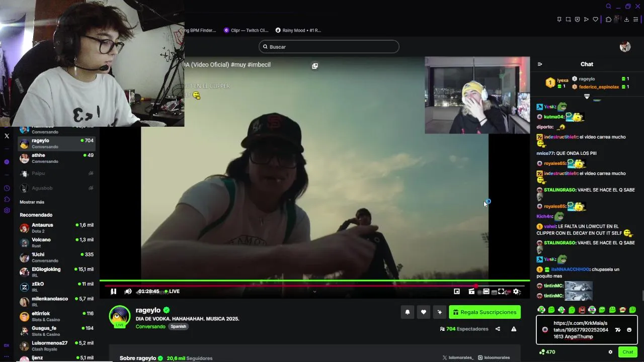Open offline Paipu channel
The width and height of the screenshot is (644, 362).
point(56,173)
